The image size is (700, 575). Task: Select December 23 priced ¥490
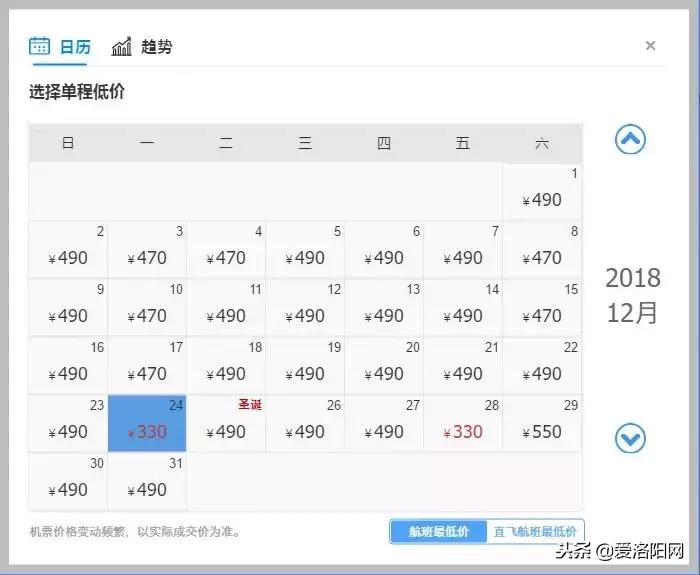(x=68, y=424)
